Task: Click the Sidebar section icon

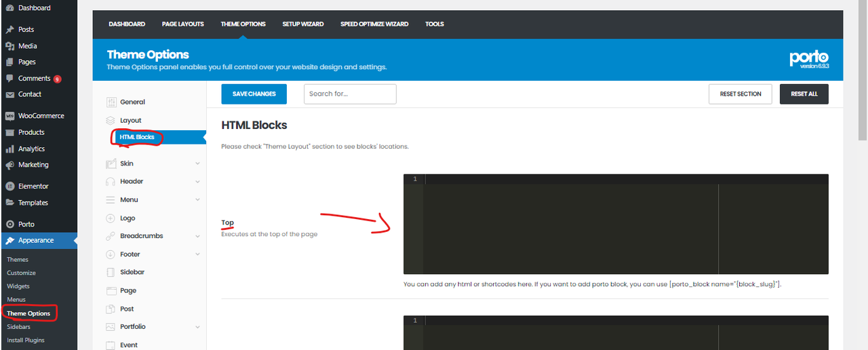Action: click(x=111, y=272)
